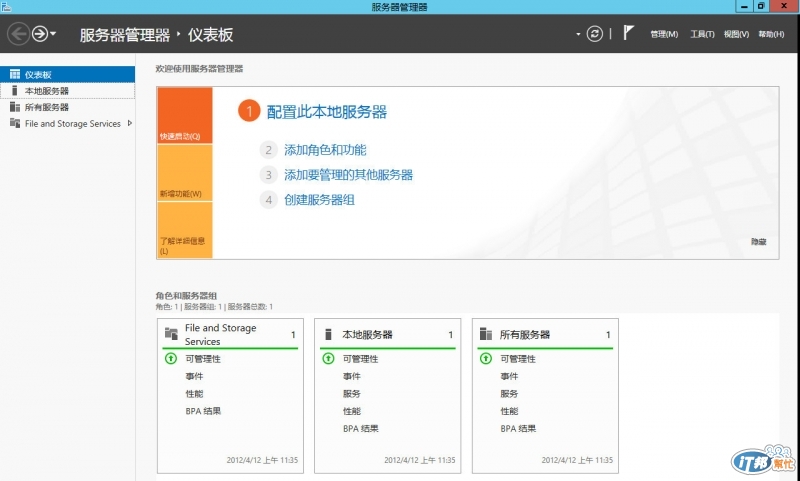
Task: Click the 本地服务器 sidebar icon
Action: point(14,90)
